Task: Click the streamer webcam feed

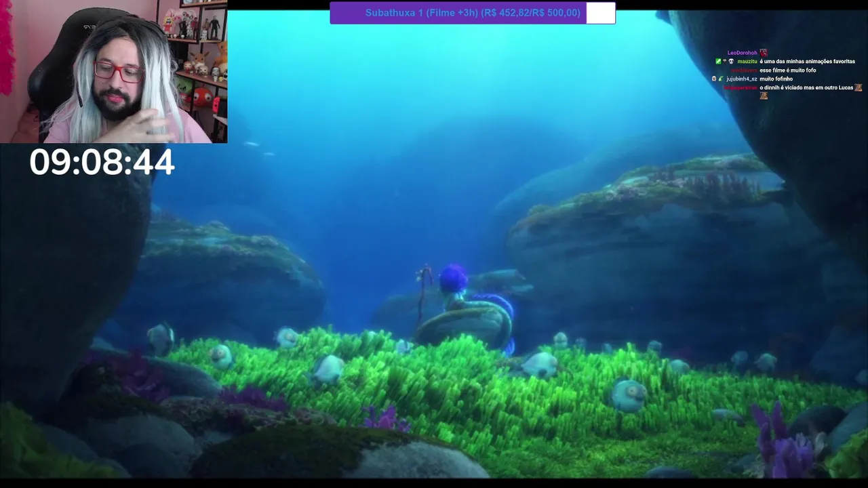Action: click(113, 71)
